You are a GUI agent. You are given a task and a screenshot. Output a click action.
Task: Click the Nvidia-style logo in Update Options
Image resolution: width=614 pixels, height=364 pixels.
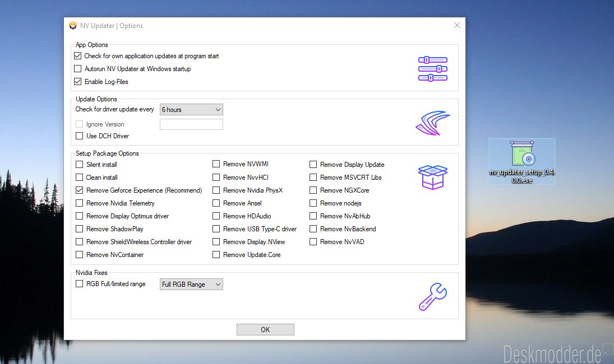coord(432,123)
